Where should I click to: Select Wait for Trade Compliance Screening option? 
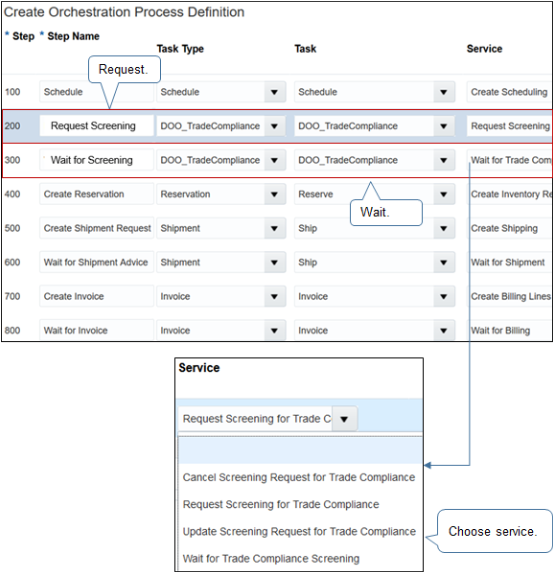coord(271,558)
